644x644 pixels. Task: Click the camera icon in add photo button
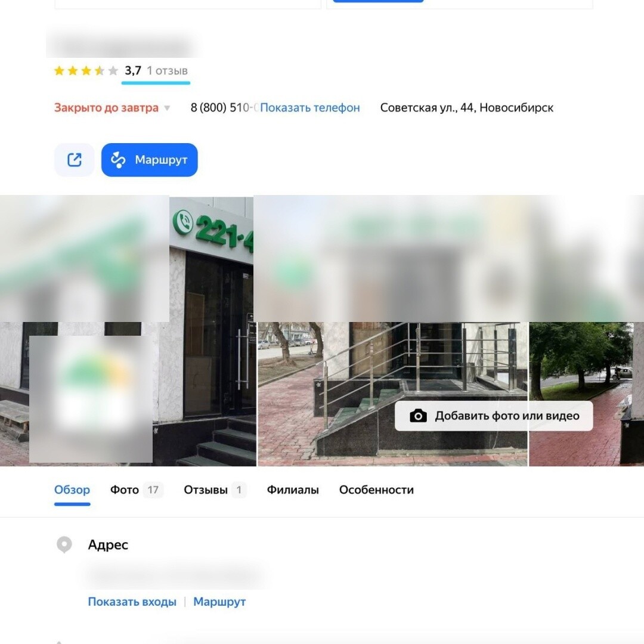point(418,416)
